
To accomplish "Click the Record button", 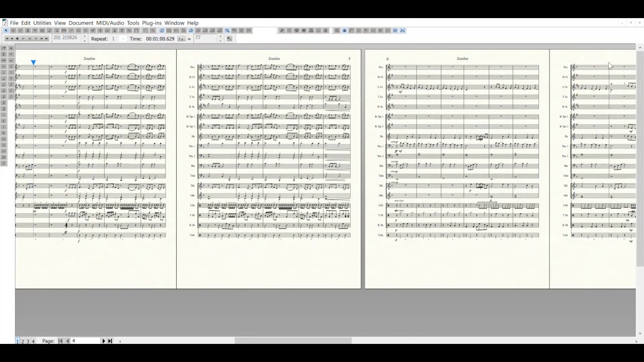I will pos(36,38).
